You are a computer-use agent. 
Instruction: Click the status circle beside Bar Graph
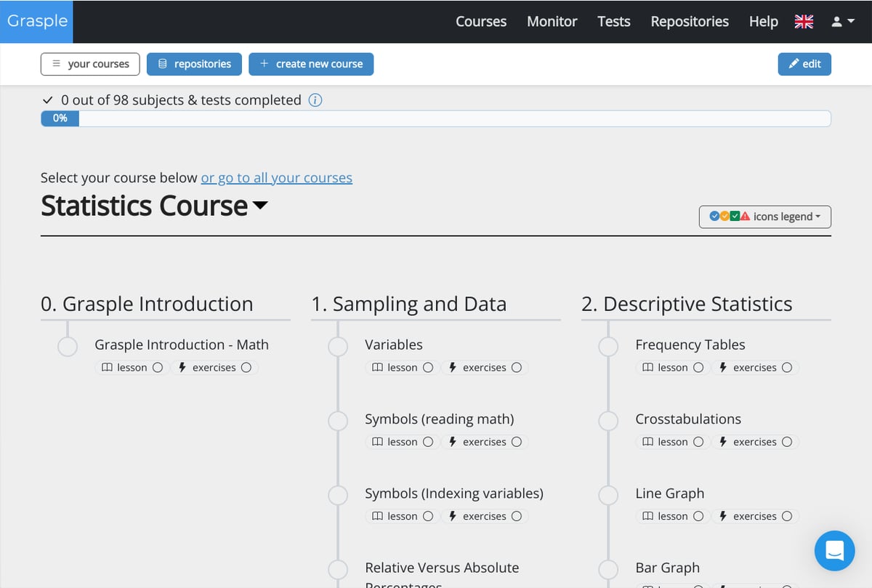pyautogui.click(x=608, y=570)
